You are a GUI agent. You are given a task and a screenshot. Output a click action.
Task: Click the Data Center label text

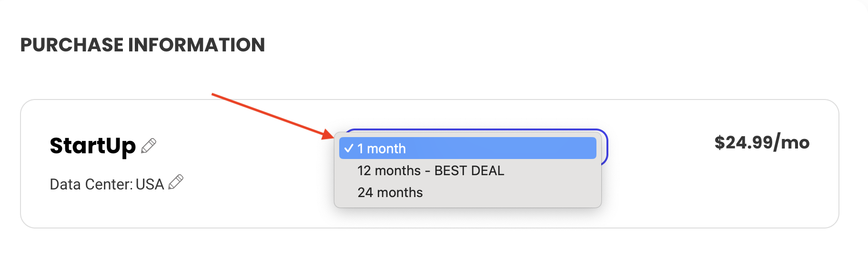point(91,184)
